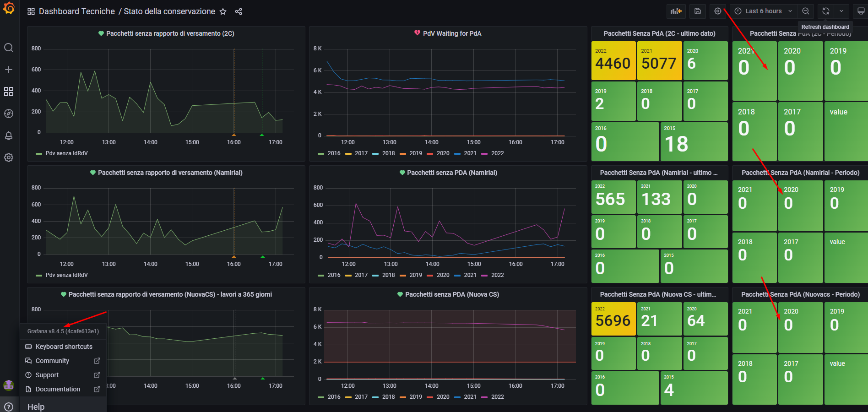Image resolution: width=868 pixels, height=412 pixels.
Task: Share the dashboard via the share icon
Action: [239, 11]
